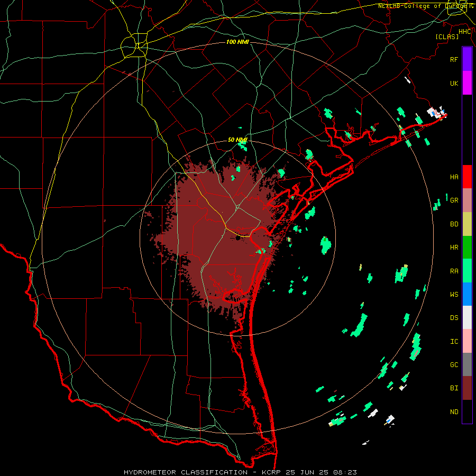
Task: Click the UK legend label
Action: [x=454, y=83]
